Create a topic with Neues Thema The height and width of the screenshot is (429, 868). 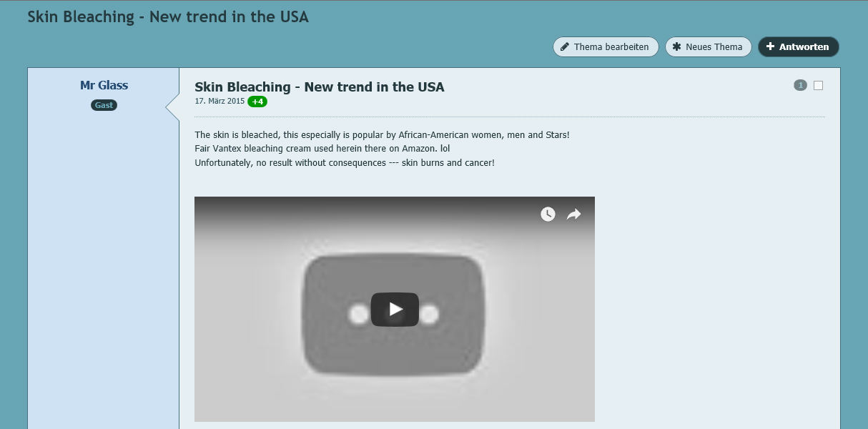pos(709,47)
